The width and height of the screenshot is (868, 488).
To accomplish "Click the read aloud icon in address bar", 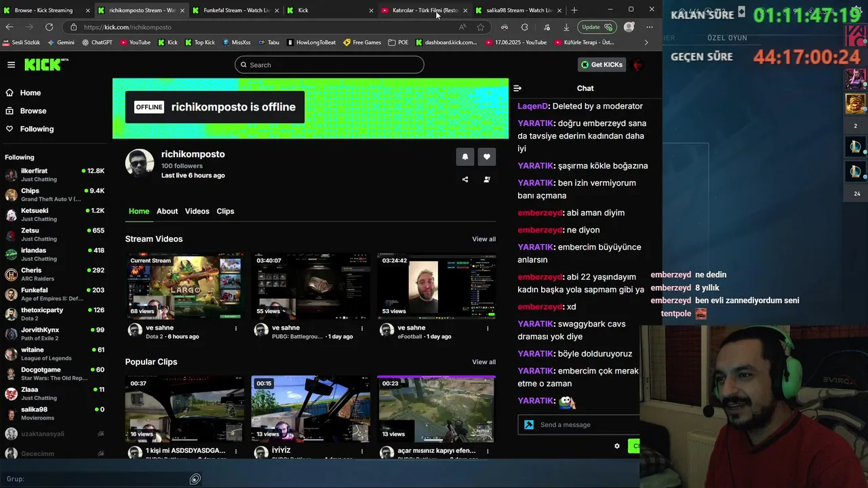I will coord(462,27).
